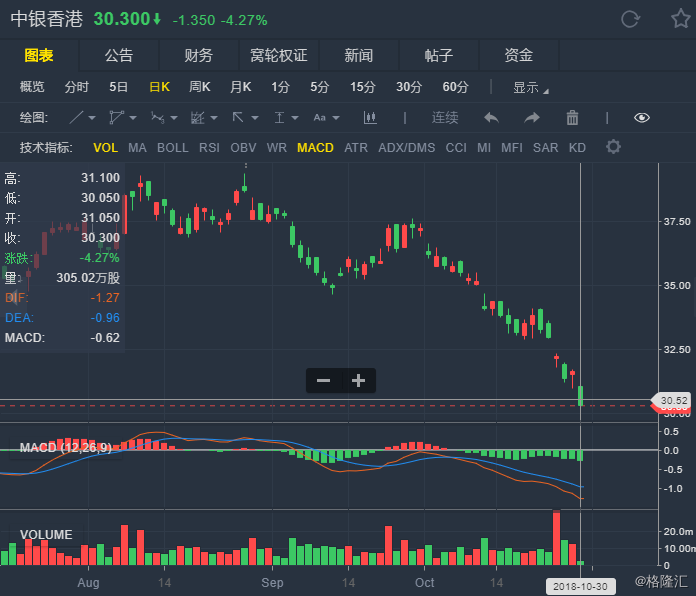Select the 分时 intraday view
The height and width of the screenshot is (596, 696).
click(76, 87)
